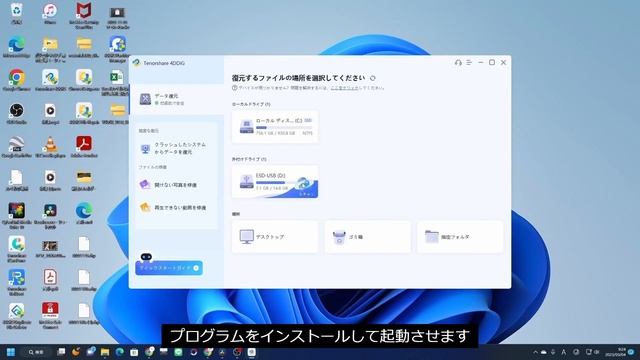
Task: Click the refresh icon beside the heading
Action: (x=373, y=78)
